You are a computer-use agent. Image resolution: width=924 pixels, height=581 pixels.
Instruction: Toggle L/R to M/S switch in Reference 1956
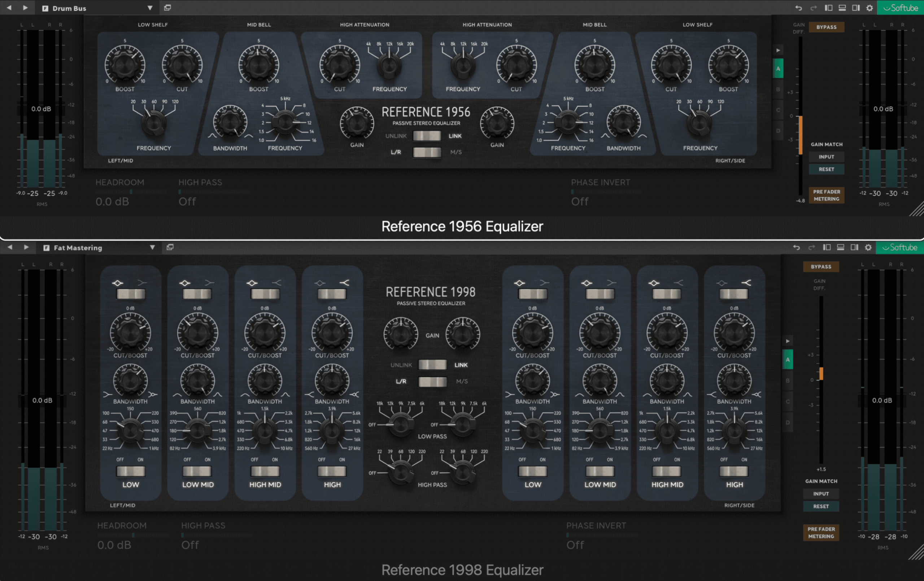pos(427,152)
